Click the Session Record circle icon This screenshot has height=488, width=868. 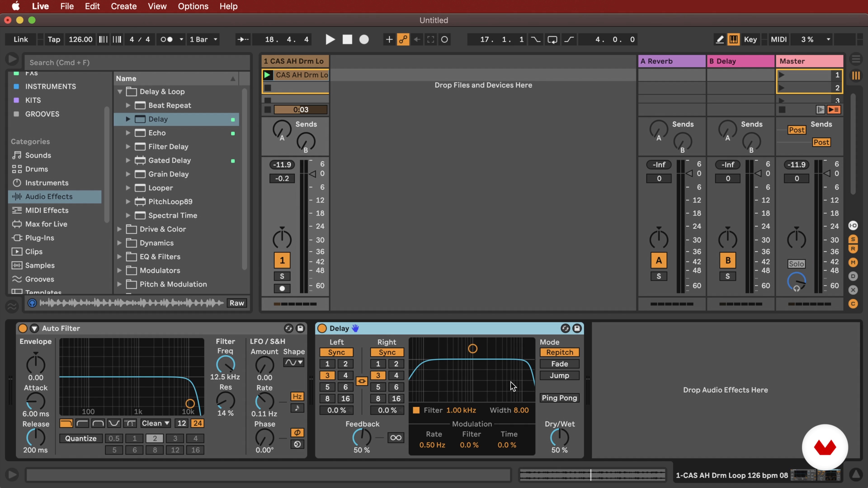[444, 39]
